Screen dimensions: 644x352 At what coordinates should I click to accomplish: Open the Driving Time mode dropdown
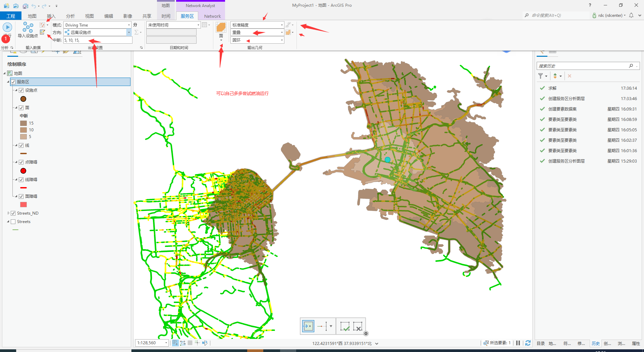pyautogui.click(x=129, y=25)
